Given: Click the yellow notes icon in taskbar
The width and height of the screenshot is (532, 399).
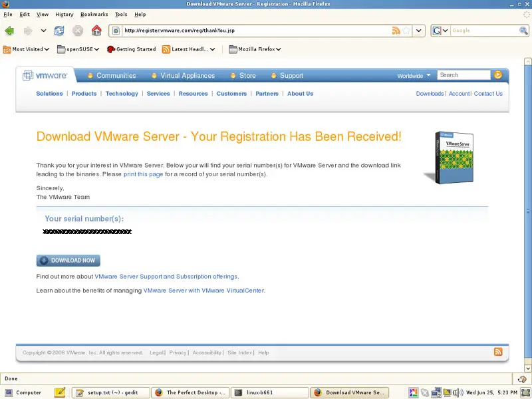Looking at the screenshot, I should point(60,392).
